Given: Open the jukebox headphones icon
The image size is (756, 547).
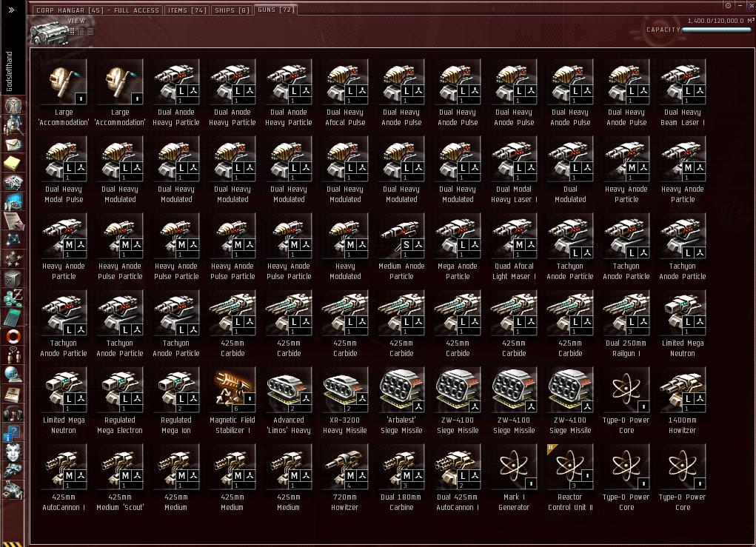Looking at the screenshot, I should coord(13,413).
